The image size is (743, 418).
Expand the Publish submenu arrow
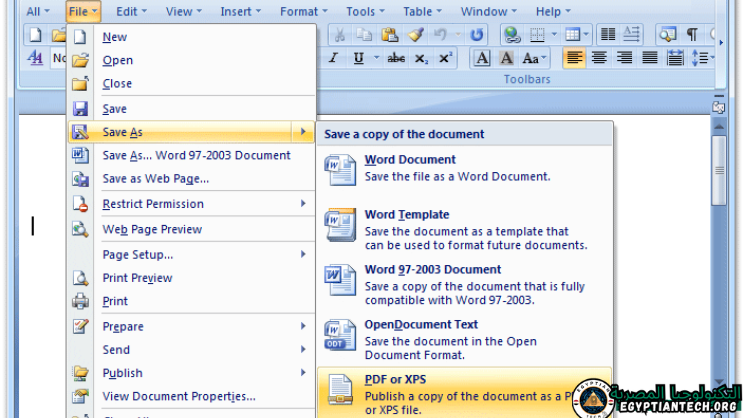coord(303,373)
